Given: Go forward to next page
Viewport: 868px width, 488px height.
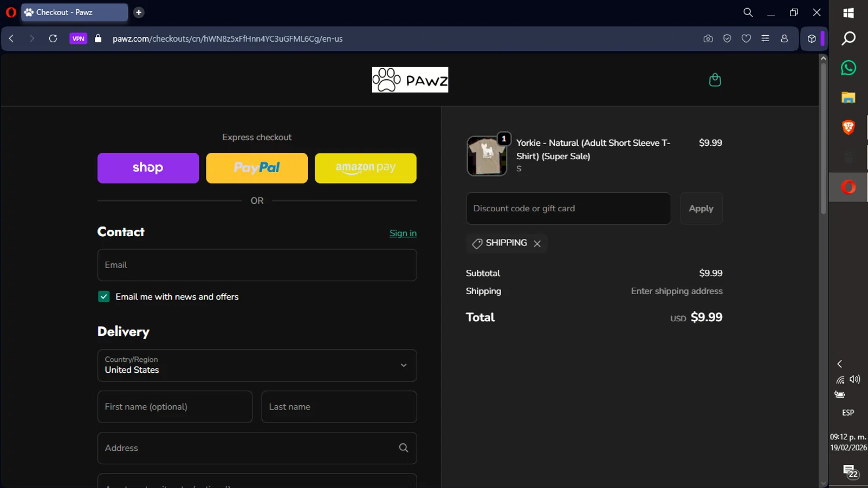Looking at the screenshot, I should (32, 39).
